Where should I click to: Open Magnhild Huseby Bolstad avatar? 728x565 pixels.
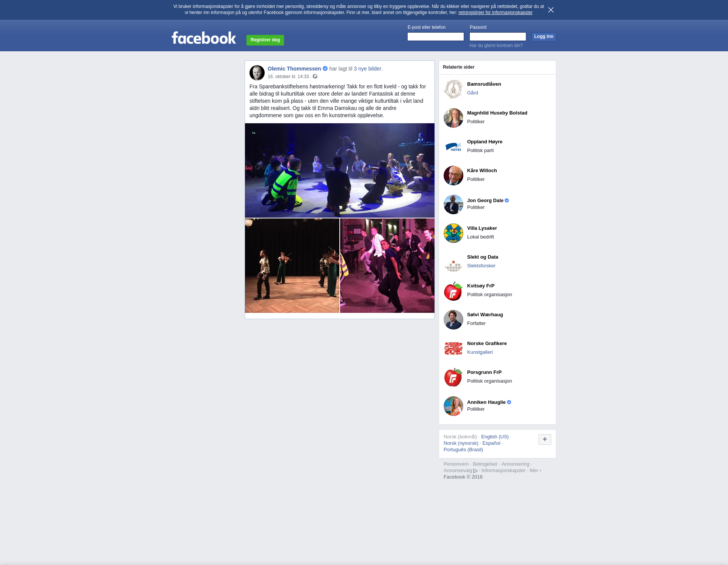click(x=453, y=118)
